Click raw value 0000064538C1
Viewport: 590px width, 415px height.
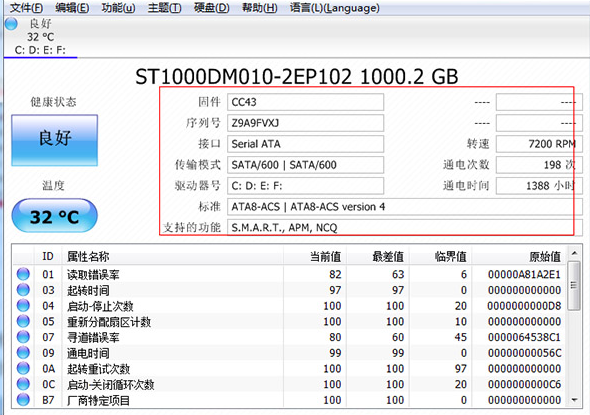coord(524,337)
